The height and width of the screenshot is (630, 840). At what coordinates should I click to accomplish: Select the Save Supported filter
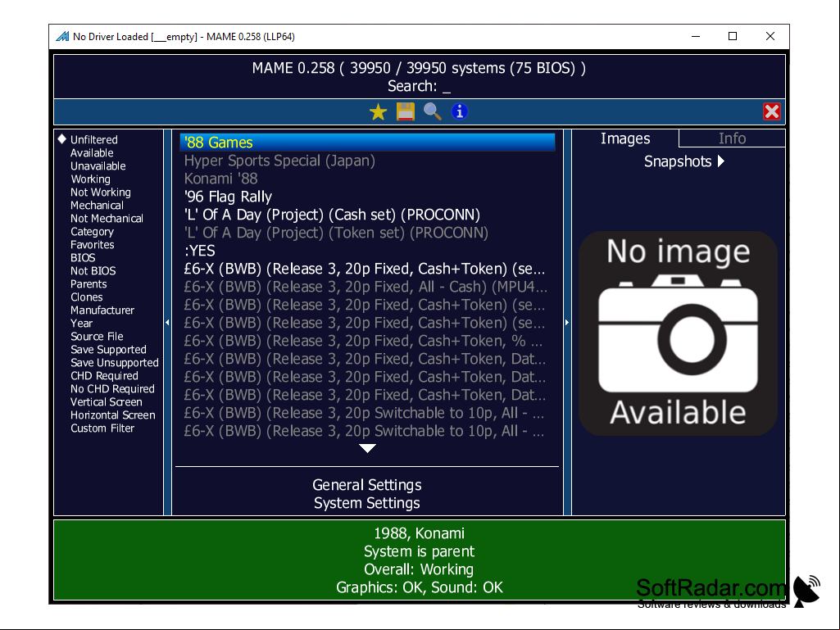pos(108,350)
